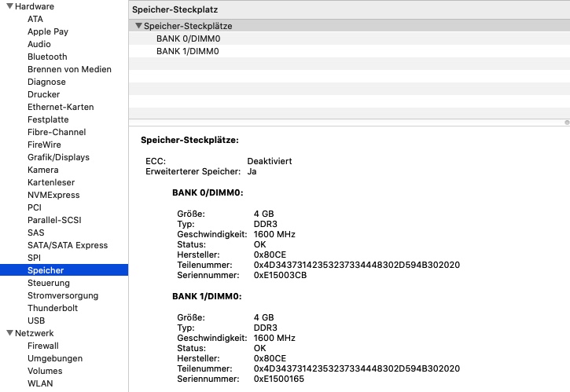570x392 pixels.
Task: Open the Bluetooth sidebar entry
Action: coord(47,57)
